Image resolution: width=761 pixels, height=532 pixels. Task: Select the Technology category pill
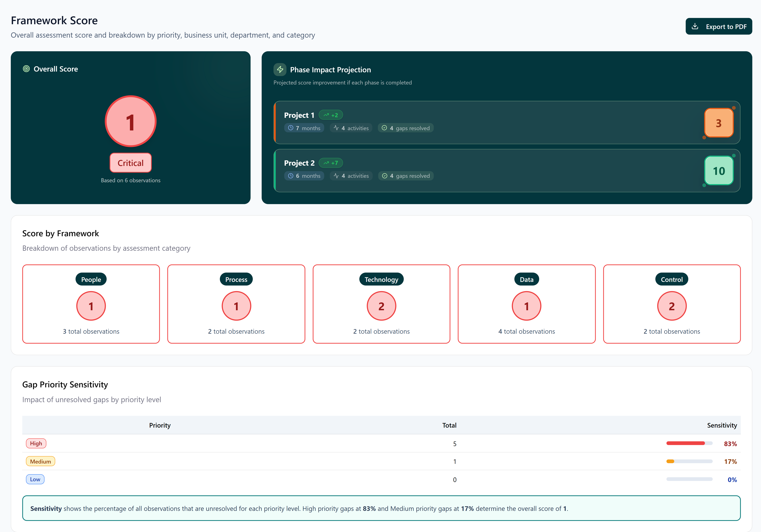[x=381, y=279]
